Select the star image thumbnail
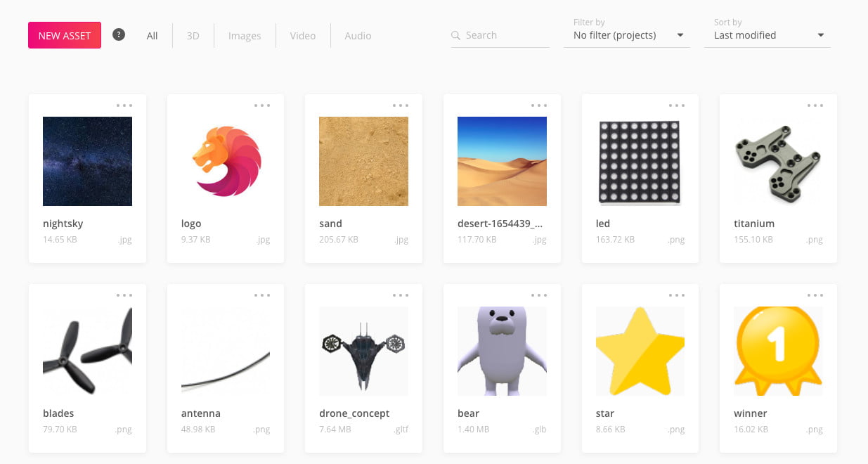The width and height of the screenshot is (868, 464). [x=640, y=351]
